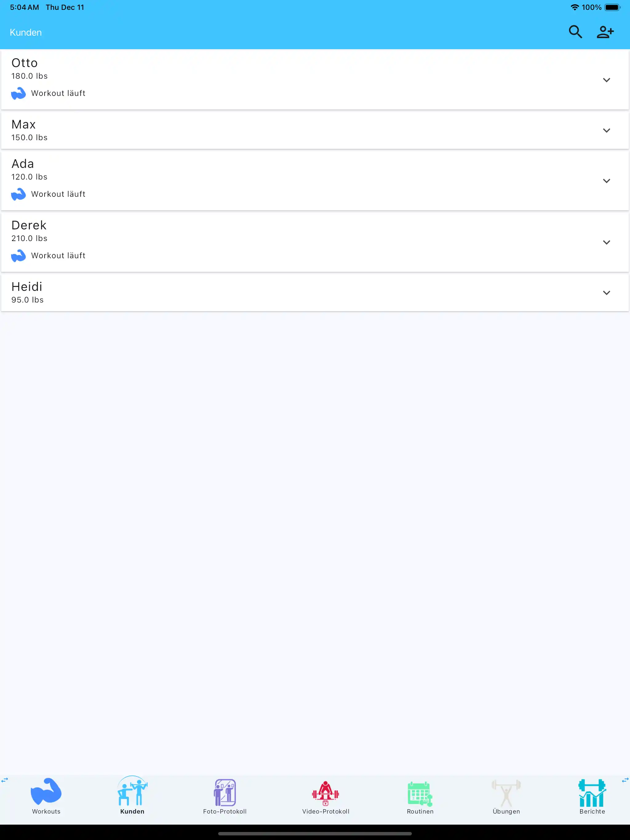Viewport: 630px width, 840px height.
Task: Open the Routinen calendar icon
Action: point(420,794)
